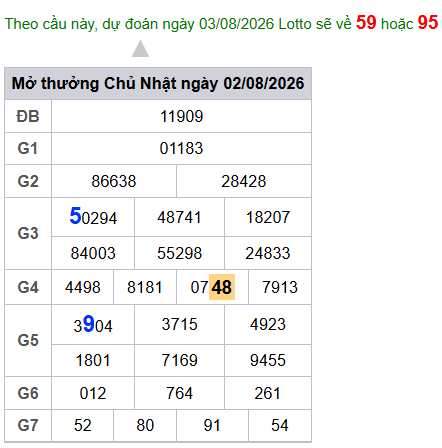Click the red predicted number 59
Screen dimensions: 442x448
(x=366, y=22)
